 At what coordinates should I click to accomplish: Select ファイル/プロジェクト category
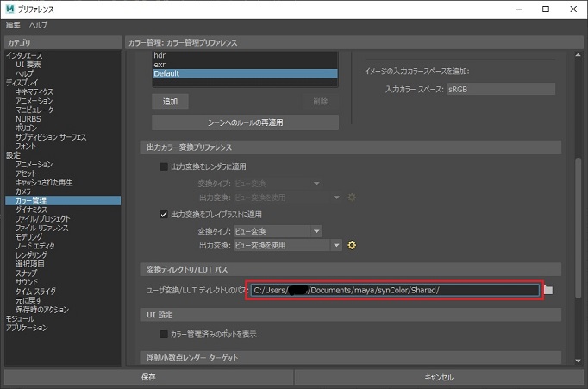[43, 219]
